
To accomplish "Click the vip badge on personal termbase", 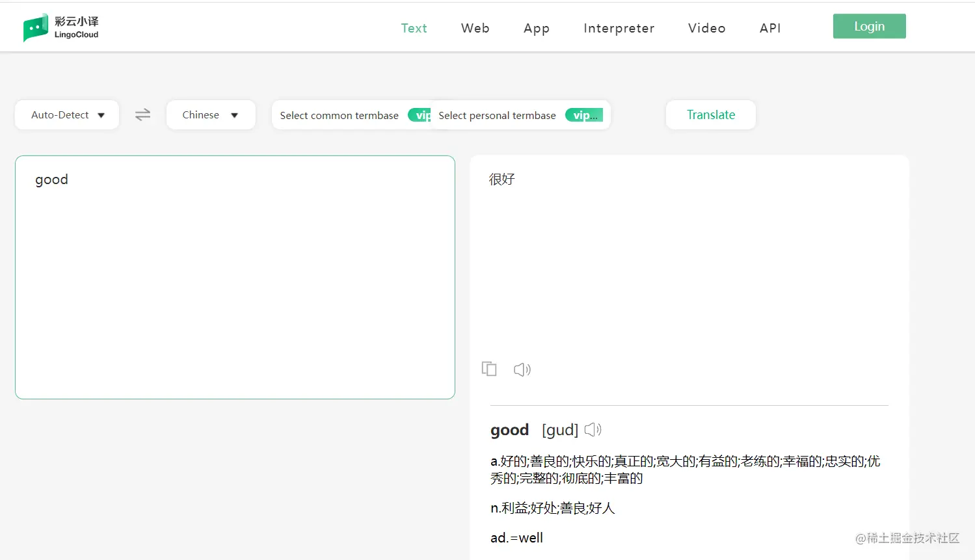I will tap(583, 114).
